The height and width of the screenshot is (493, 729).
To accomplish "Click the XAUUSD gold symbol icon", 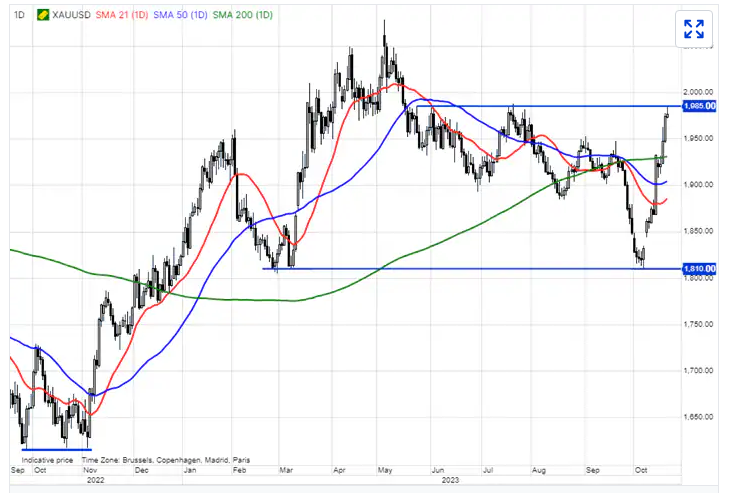I will (x=43, y=15).
